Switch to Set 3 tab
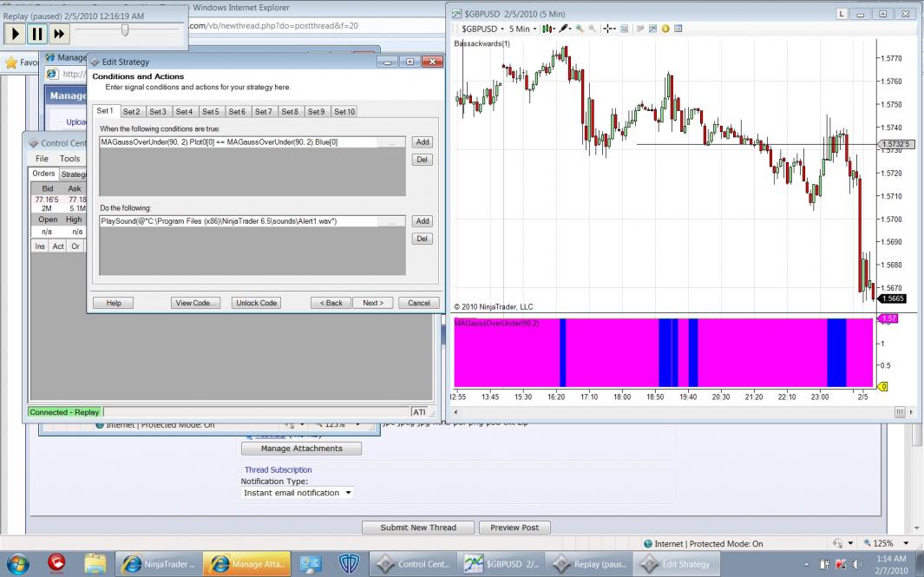The width and height of the screenshot is (924, 577). click(x=157, y=111)
